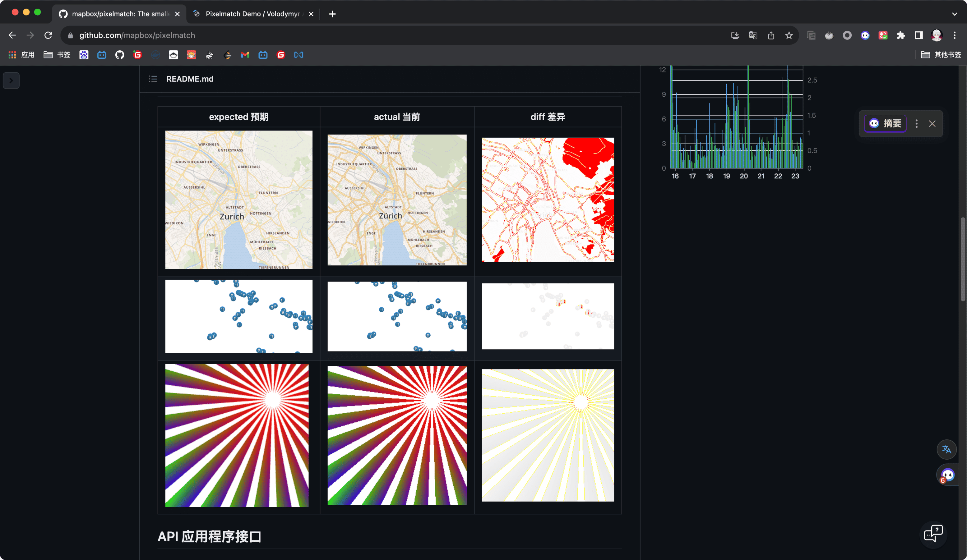Viewport: 967px width, 560px height.
Task: Open a new browser tab
Action: click(x=332, y=14)
